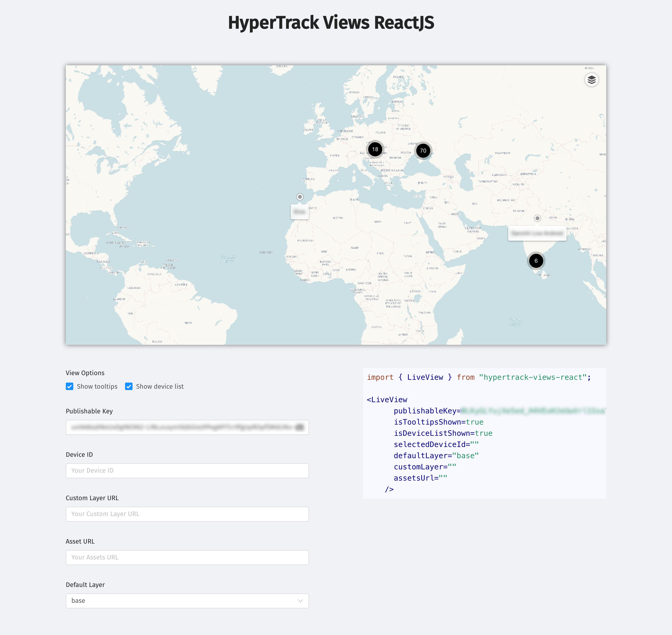Focus the Device ID input field
672x635 pixels.
(187, 471)
